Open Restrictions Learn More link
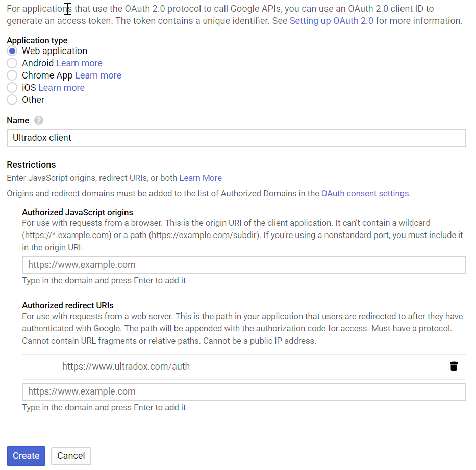 [201, 178]
